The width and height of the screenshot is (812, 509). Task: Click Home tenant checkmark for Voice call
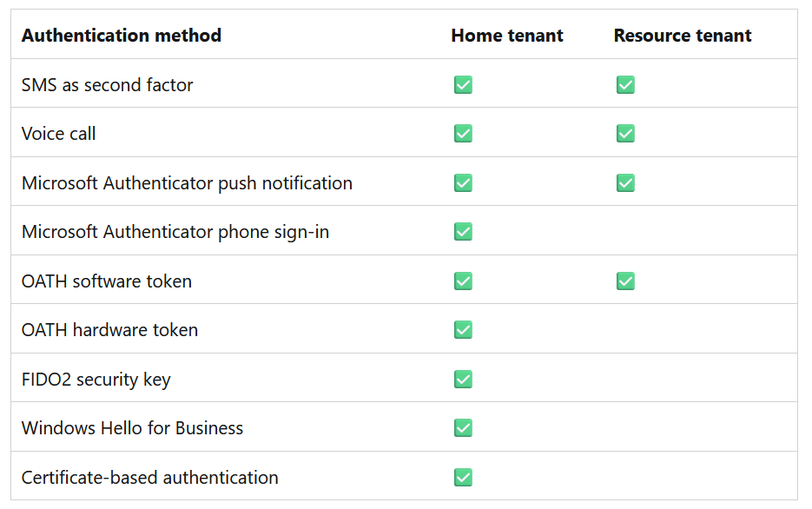point(463,134)
